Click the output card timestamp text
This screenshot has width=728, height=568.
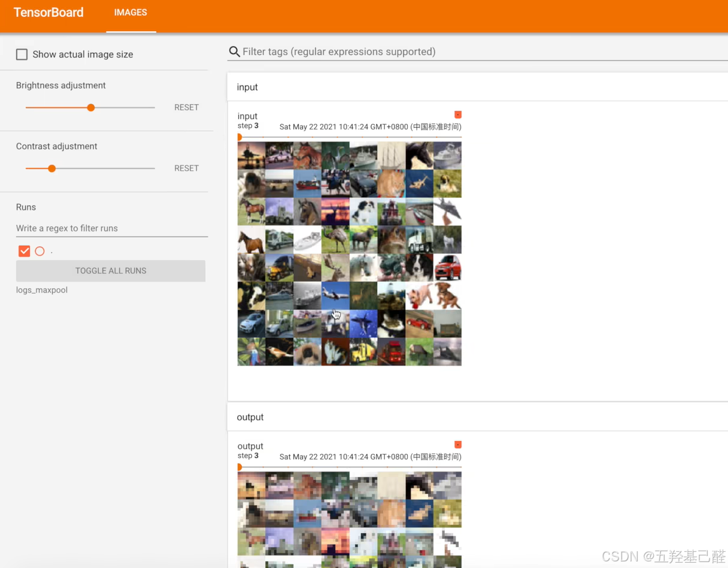[370, 457]
